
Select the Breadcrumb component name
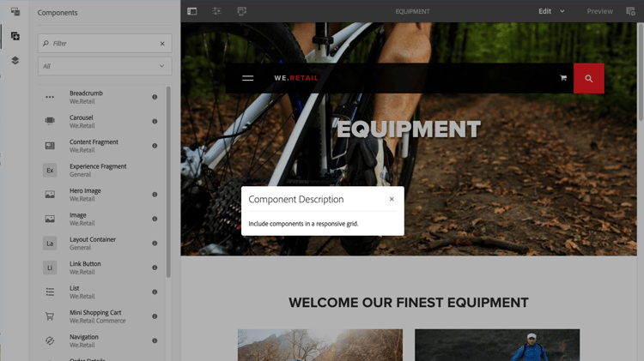point(86,93)
